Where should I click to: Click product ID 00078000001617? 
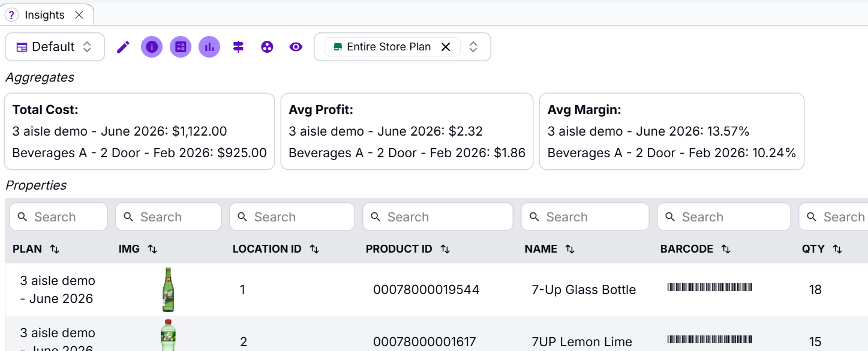point(424,342)
